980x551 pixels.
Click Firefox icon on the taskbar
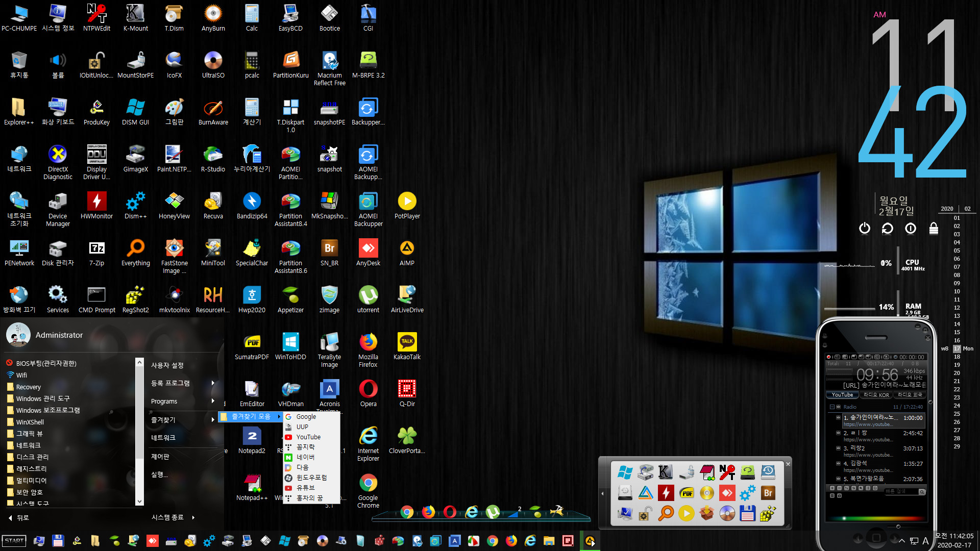(511, 541)
